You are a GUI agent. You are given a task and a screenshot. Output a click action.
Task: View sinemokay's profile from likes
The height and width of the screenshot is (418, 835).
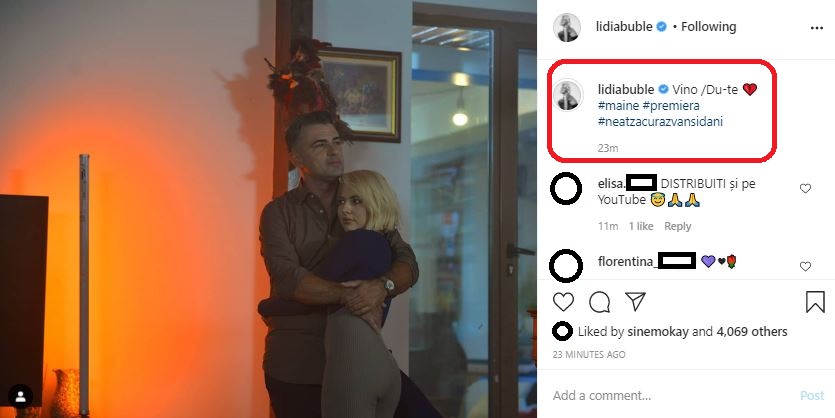[x=658, y=332]
